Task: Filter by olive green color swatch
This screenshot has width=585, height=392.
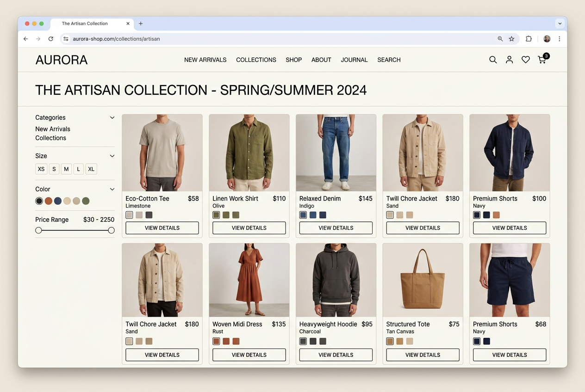Action: 86,201
